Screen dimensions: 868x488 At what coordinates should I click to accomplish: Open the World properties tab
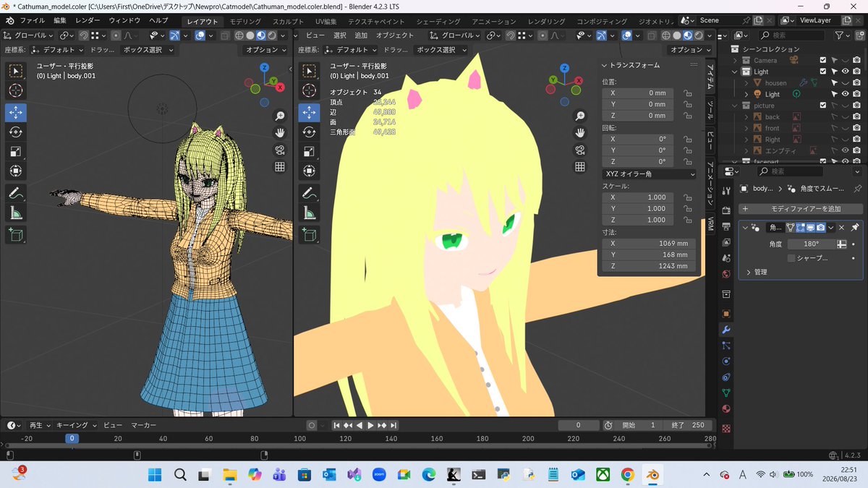pyautogui.click(x=726, y=275)
